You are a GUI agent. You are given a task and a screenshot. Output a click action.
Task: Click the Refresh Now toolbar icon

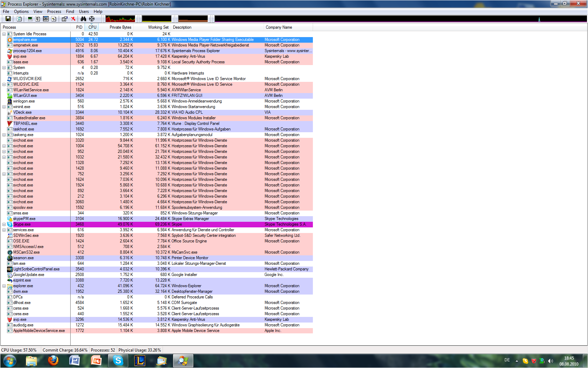[x=19, y=19]
